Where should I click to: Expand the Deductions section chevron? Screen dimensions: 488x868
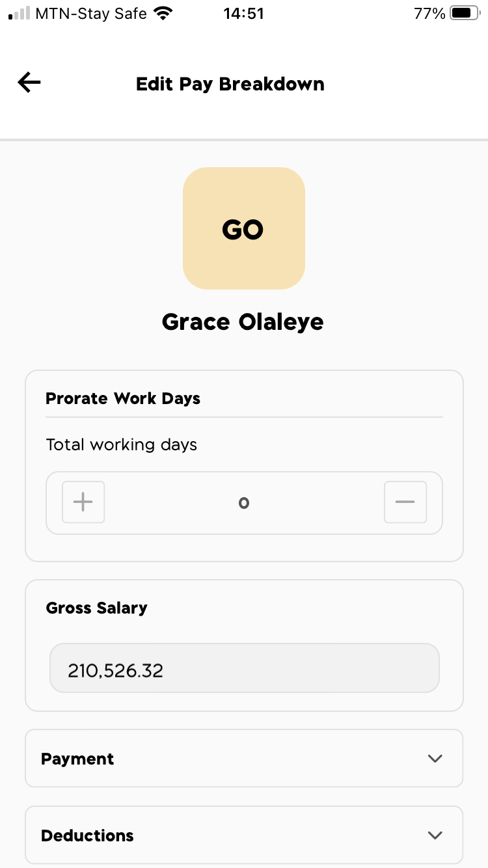pos(435,835)
